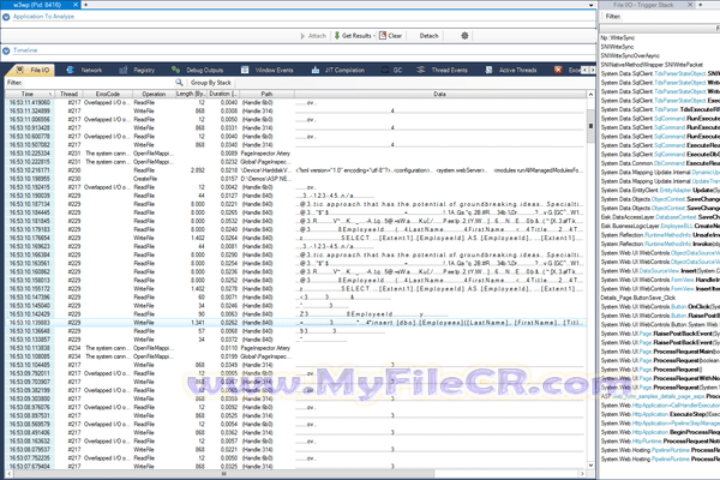The width and height of the screenshot is (720, 480).
Task: Click the Attach play arrow icon
Action: (303, 36)
